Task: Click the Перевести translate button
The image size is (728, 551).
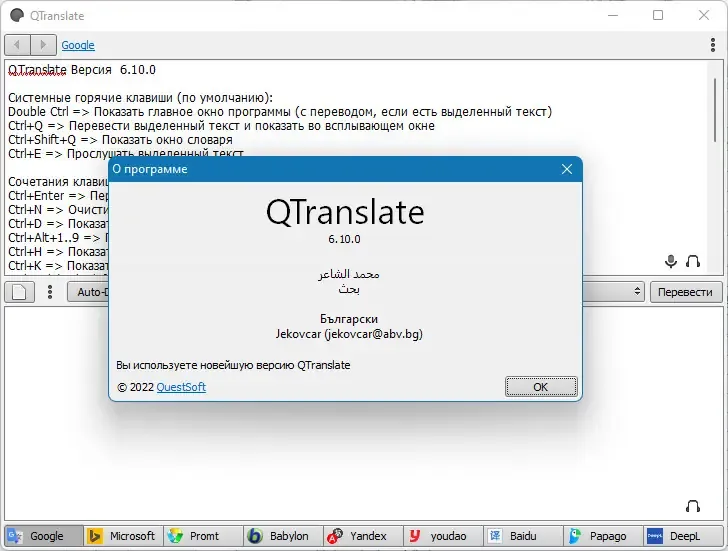Action: tap(685, 292)
